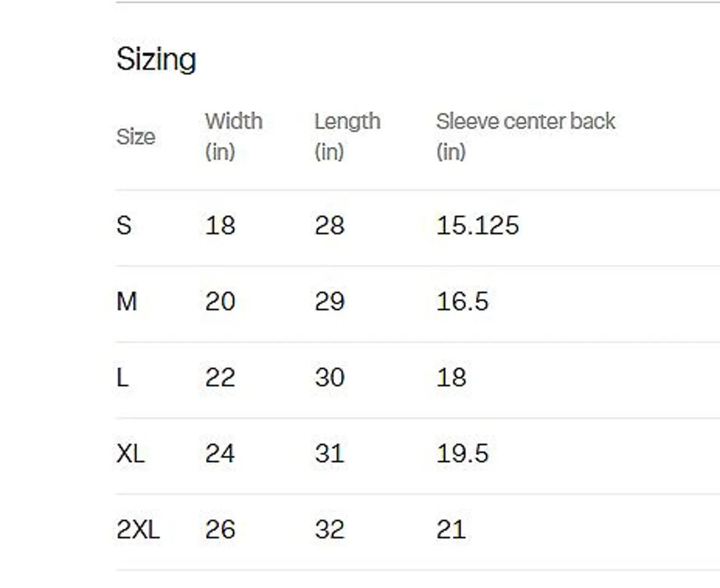Click the 15.125 sleeve value for S
This screenshot has width=720, height=588.
coord(477,226)
